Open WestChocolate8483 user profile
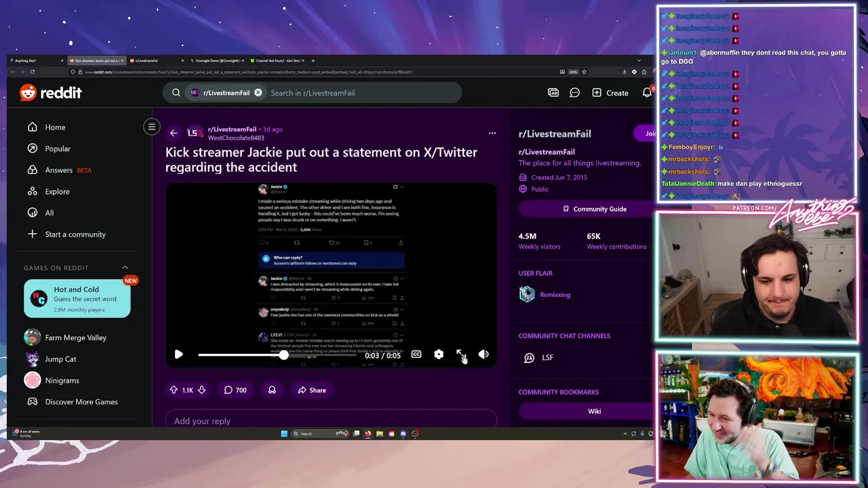This screenshot has width=868, height=488. click(236, 138)
